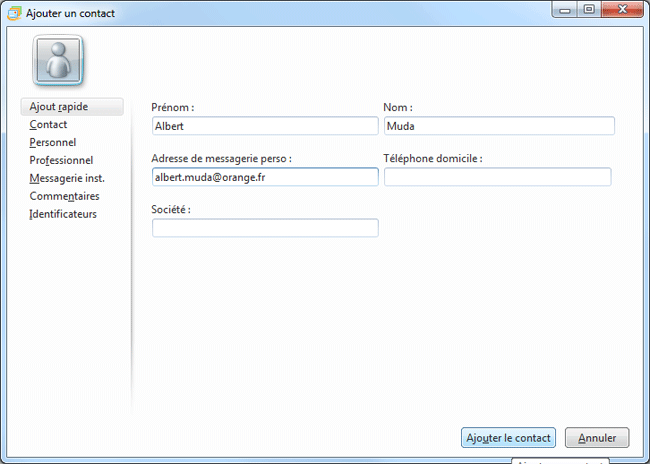Focus the Adresse de messagerie perso field

pyautogui.click(x=265, y=177)
